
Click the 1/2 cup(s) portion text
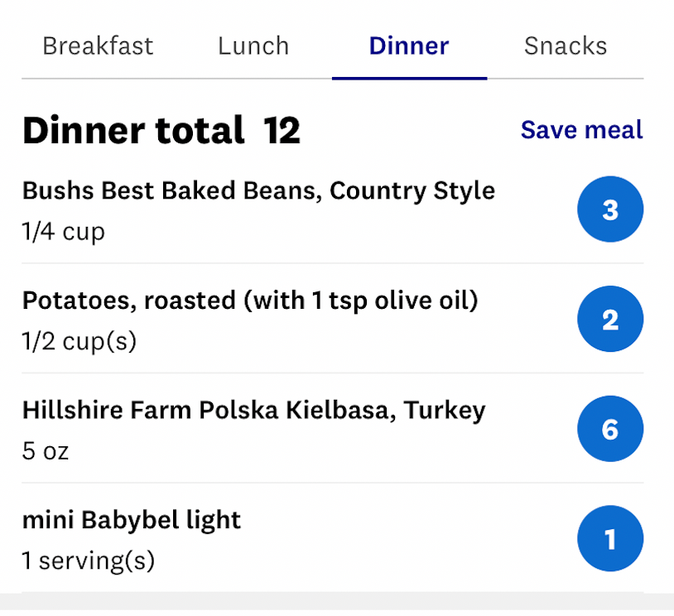coord(79,341)
